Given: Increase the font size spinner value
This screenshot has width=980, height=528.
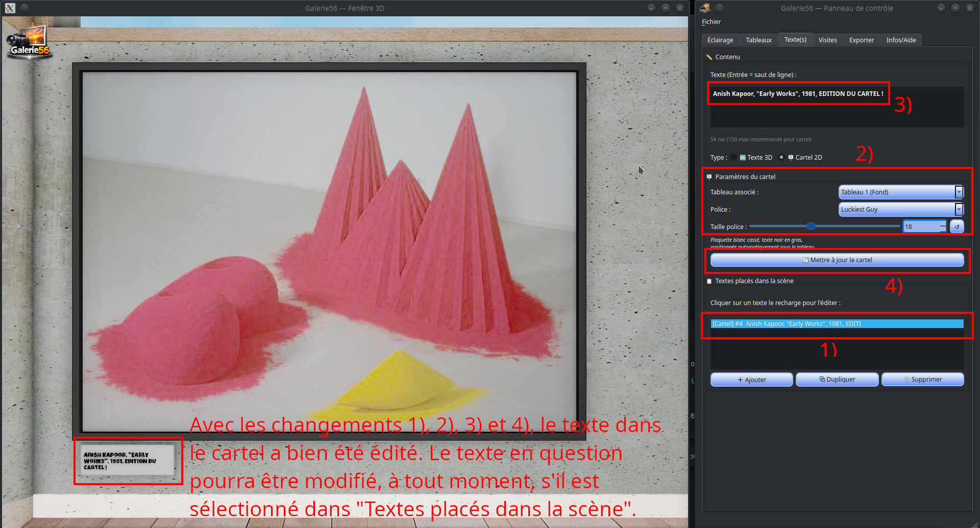Looking at the screenshot, I should click(943, 223).
